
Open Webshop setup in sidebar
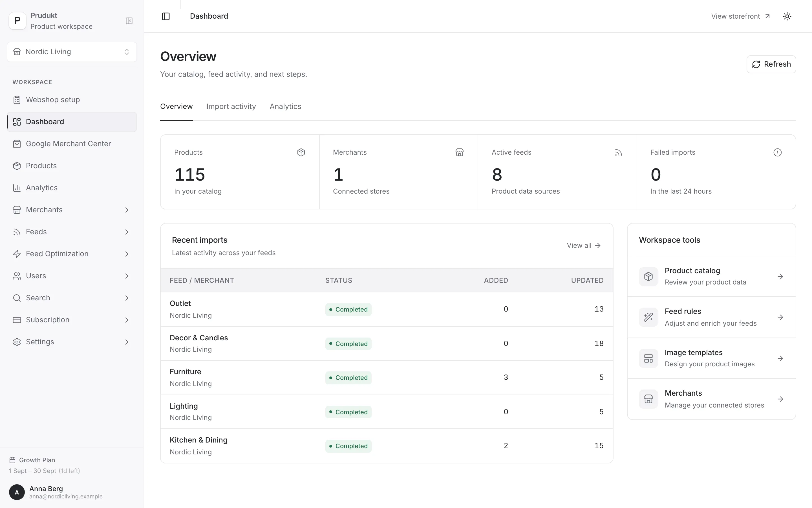(x=72, y=100)
